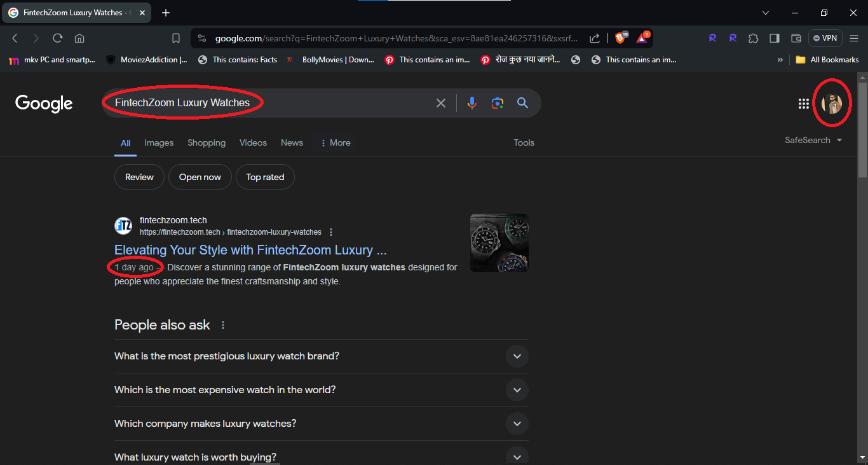Click the Tools button under search bar
Screen dimensions: 868x465
524,142
